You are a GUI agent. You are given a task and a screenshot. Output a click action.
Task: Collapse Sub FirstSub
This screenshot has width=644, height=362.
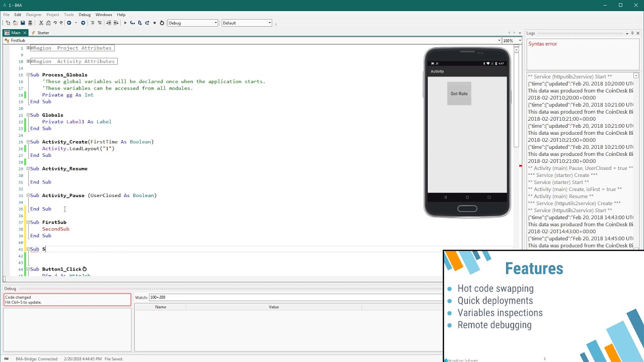(28, 222)
